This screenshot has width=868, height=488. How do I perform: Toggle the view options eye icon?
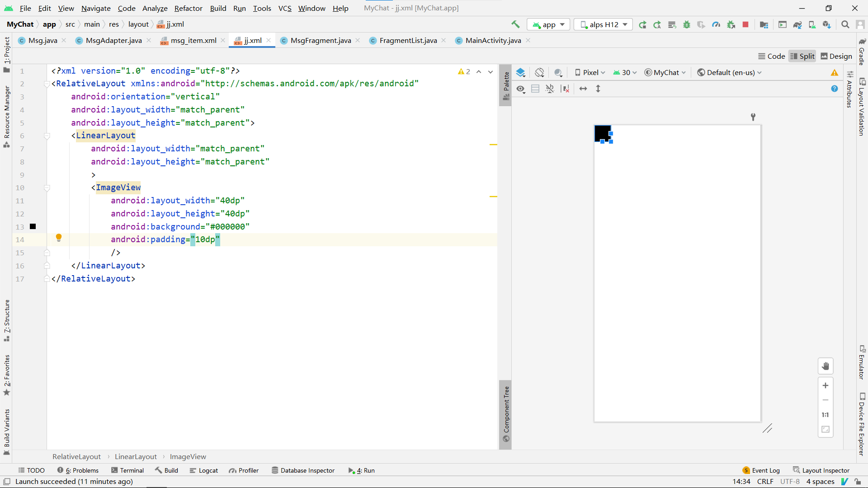tap(520, 89)
